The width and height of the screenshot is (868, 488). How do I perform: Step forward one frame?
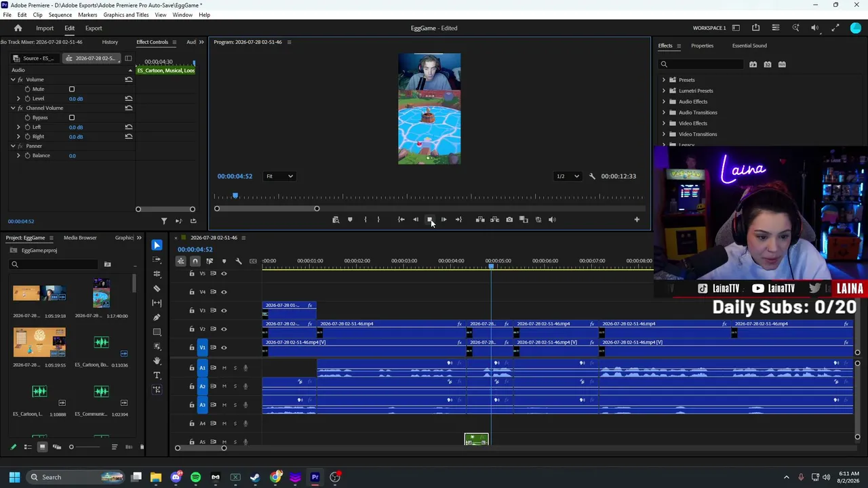coord(443,220)
